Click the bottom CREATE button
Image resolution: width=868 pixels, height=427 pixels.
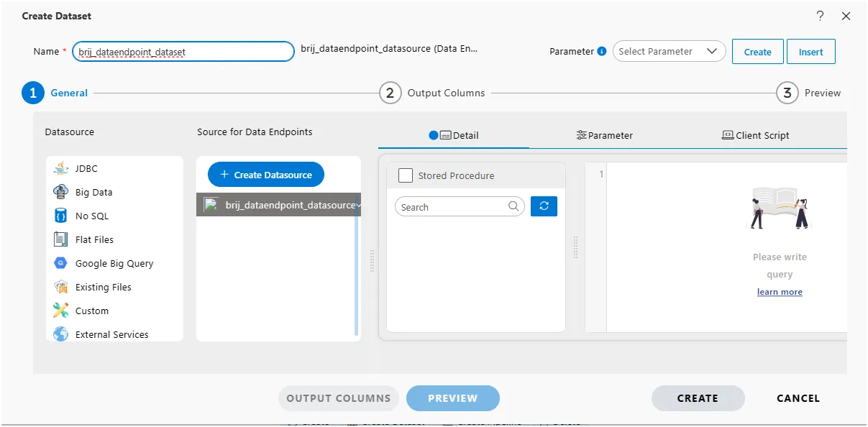698,398
